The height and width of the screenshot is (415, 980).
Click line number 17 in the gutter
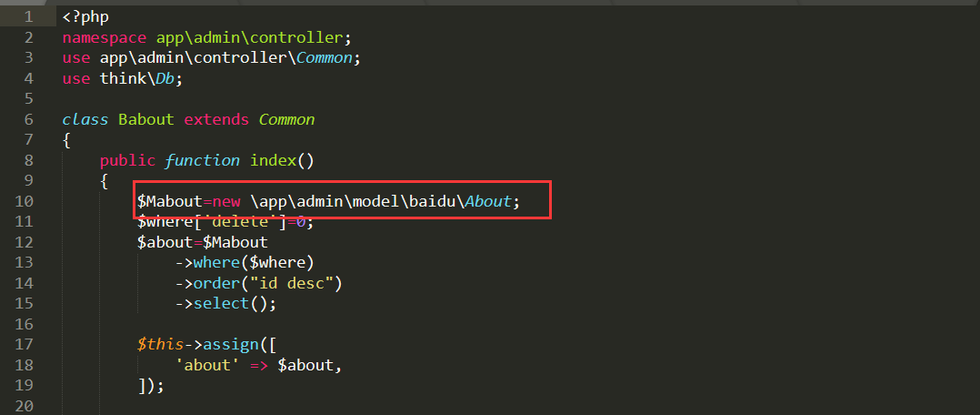24,344
